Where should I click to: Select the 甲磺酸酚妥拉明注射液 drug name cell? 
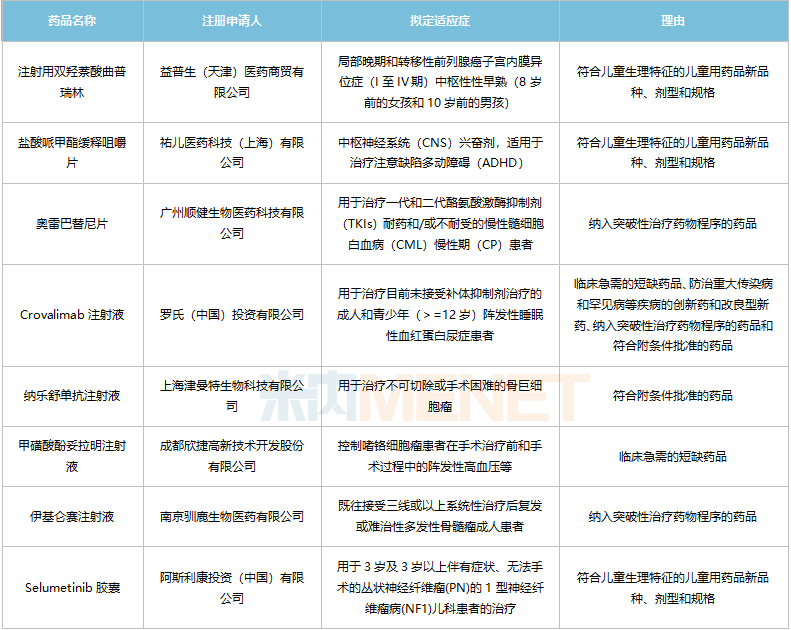72,457
